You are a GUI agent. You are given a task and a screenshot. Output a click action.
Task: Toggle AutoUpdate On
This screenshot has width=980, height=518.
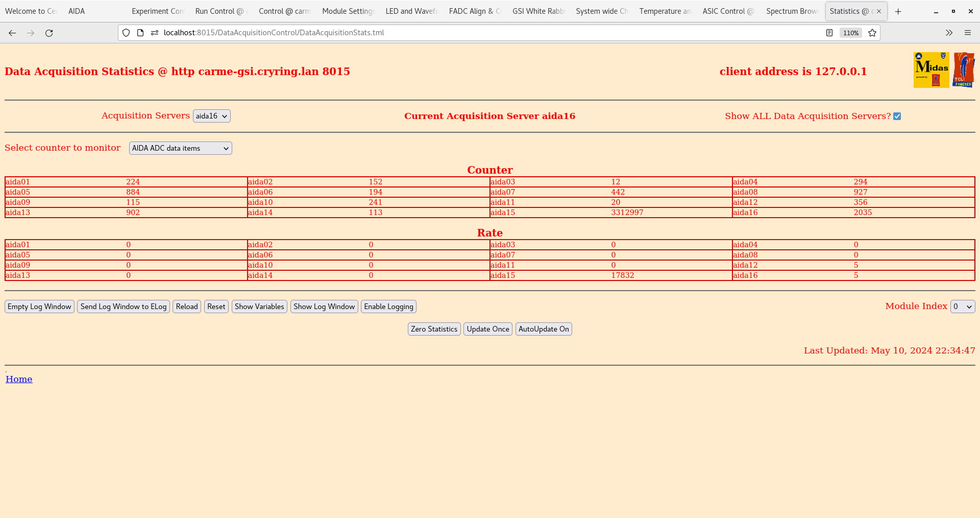[x=544, y=329]
